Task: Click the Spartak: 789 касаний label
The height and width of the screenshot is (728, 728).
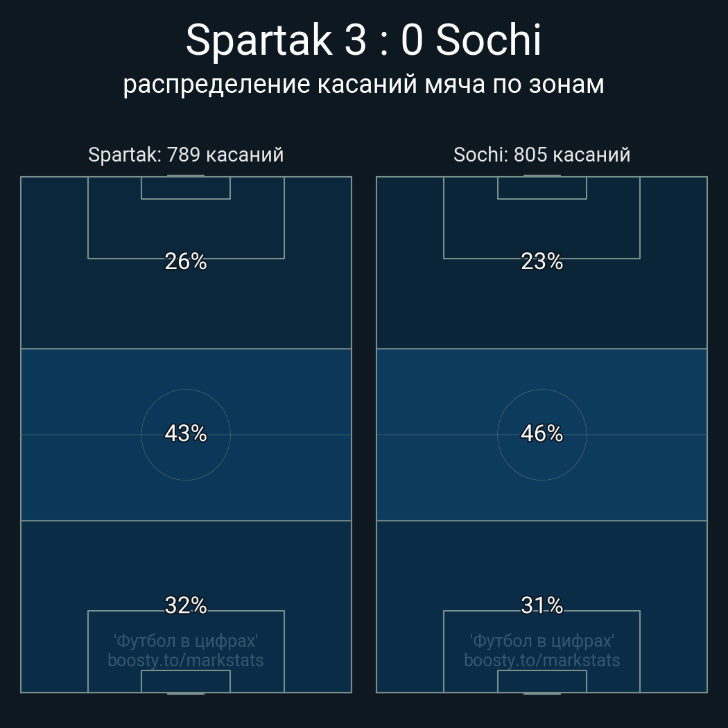Action: coord(186,155)
